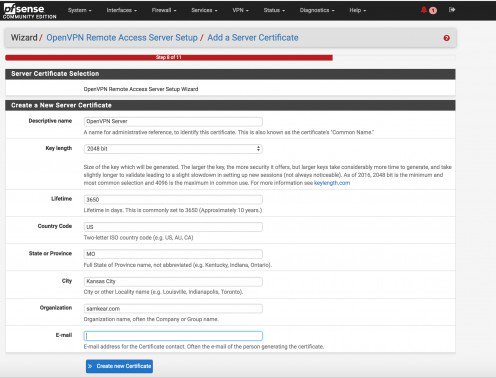Expand the Key length dropdown
Viewport: 496px width, 378px height.
[173, 149]
